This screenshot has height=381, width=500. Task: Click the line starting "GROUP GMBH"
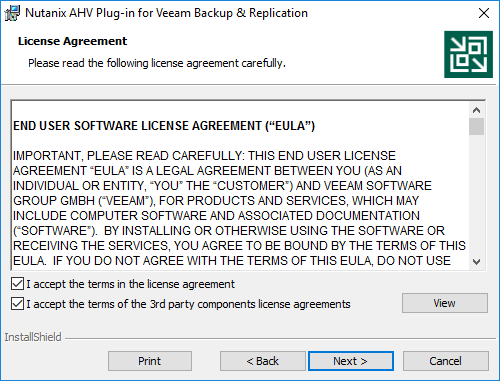[x=216, y=201]
